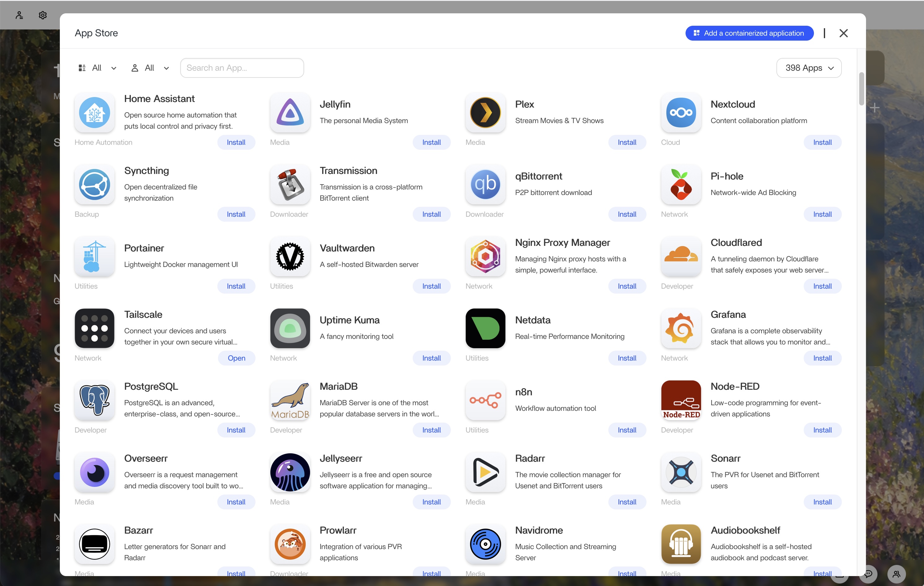
Task: Install PostgreSQL
Action: (x=236, y=430)
